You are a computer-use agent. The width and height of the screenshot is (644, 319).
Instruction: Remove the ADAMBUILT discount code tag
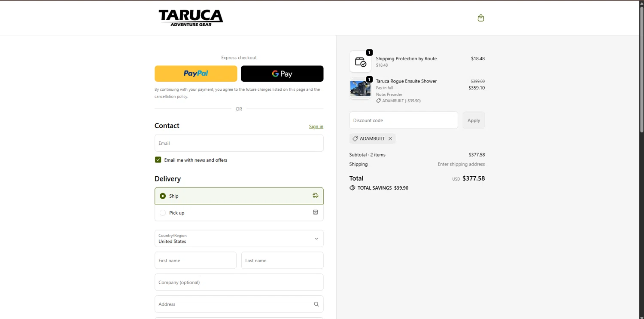pos(390,138)
